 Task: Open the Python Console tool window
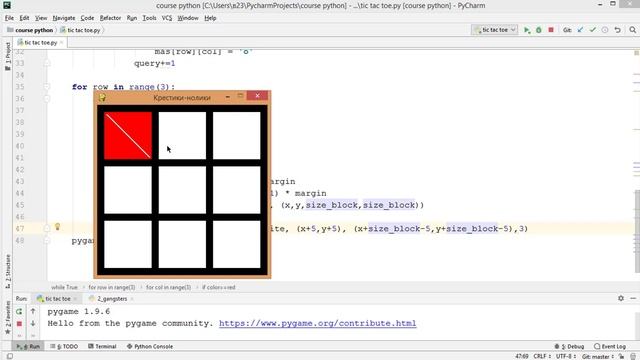150,347
